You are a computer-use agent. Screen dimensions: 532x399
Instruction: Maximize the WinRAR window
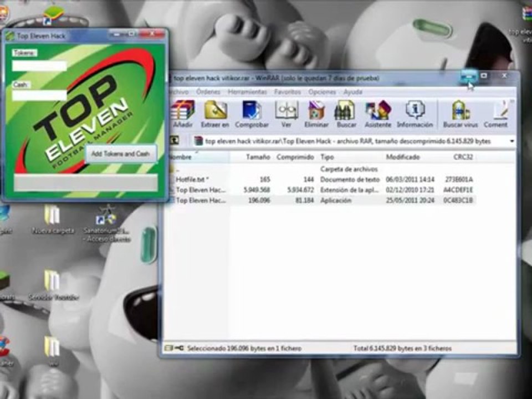pyautogui.click(x=484, y=76)
